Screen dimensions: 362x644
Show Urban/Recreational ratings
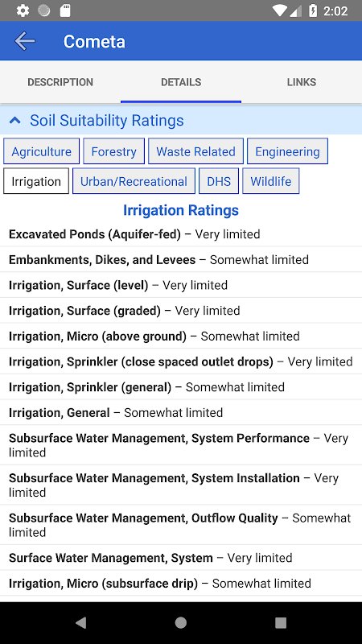[134, 180]
